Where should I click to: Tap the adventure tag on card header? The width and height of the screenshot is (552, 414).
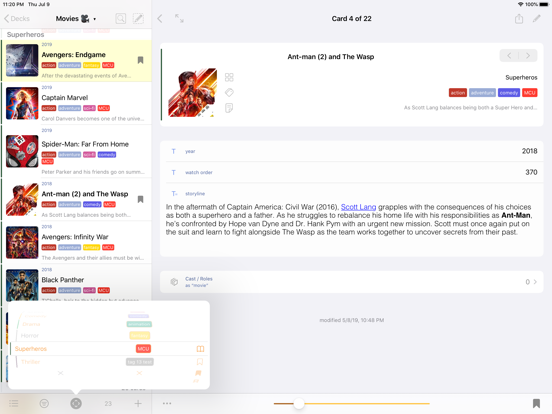482,93
